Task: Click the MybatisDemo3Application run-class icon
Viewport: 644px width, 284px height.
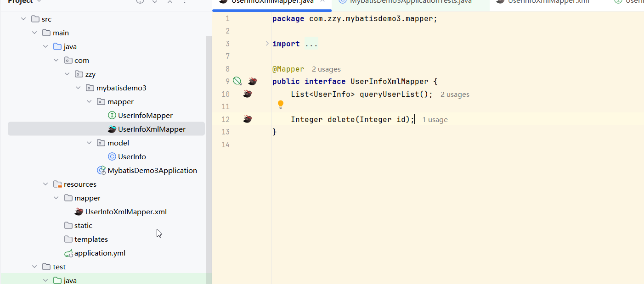Action: pos(102,170)
